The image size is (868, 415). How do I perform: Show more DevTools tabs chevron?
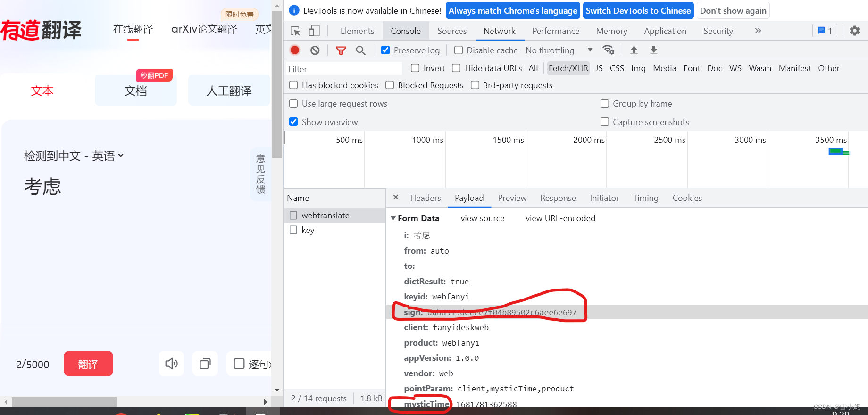click(758, 31)
